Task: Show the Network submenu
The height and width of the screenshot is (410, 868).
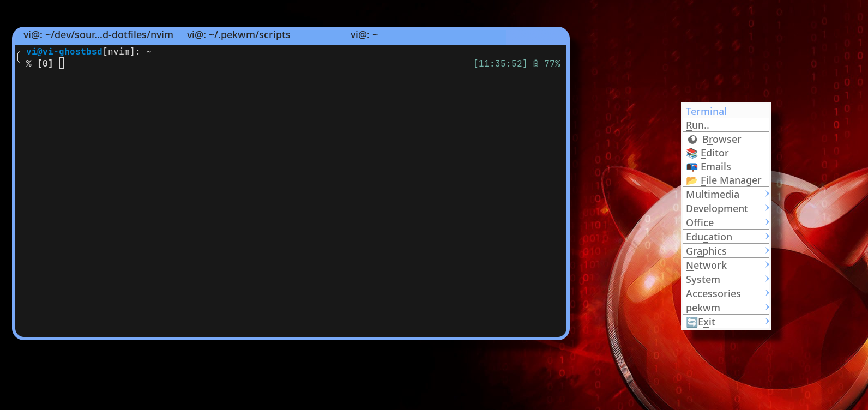Action: [x=706, y=266]
